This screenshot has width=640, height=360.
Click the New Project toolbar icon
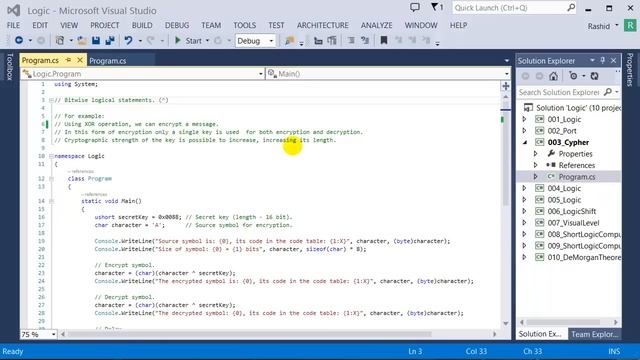60,40
